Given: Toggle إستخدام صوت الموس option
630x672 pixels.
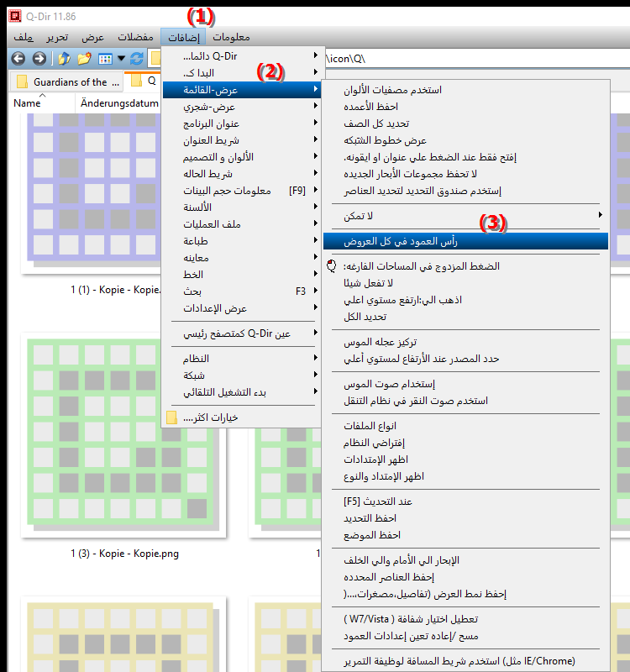Looking at the screenshot, I should 465,384.
